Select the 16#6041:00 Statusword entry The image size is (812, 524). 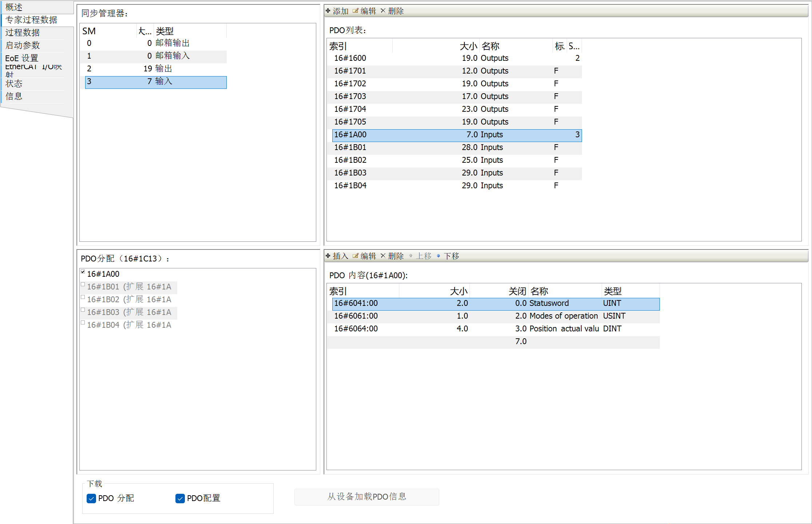(496, 304)
